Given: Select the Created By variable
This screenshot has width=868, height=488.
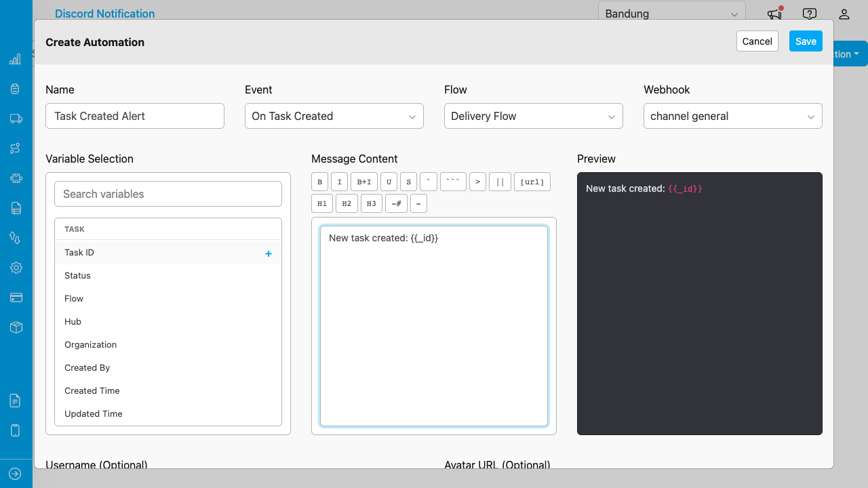Looking at the screenshot, I should point(168,368).
